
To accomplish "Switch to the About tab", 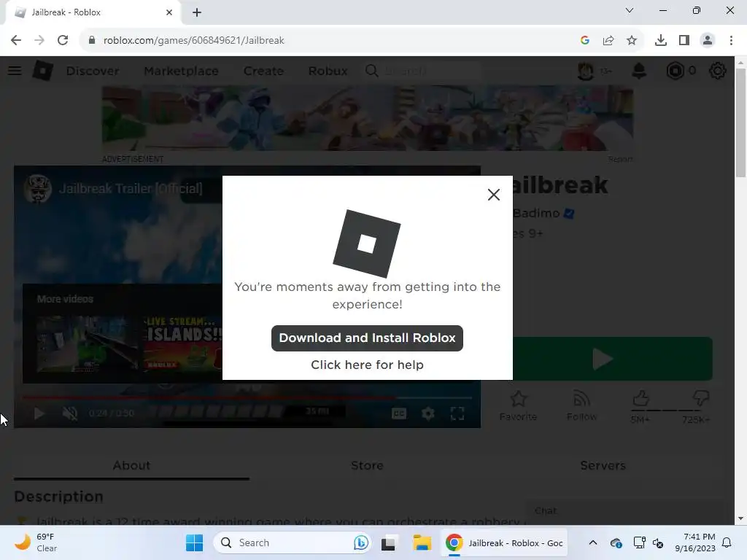I will (131, 465).
